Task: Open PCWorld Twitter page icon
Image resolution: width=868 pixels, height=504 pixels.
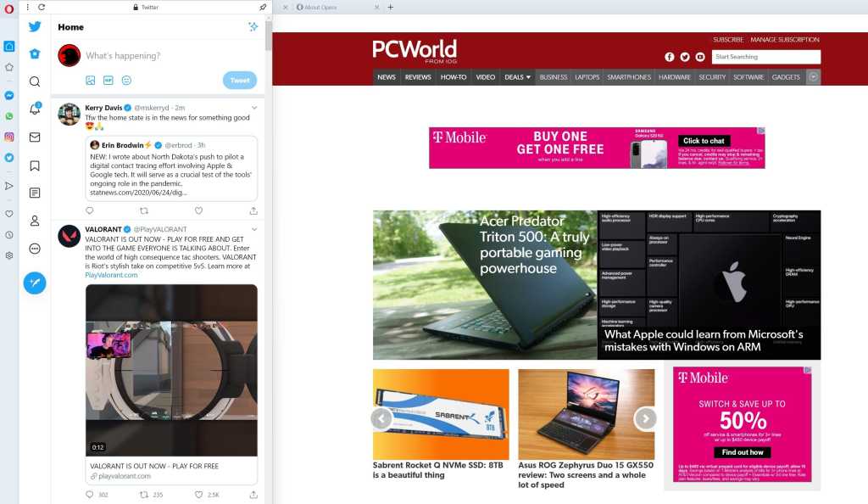Action: pyautogui.click(x=685, y=57)
